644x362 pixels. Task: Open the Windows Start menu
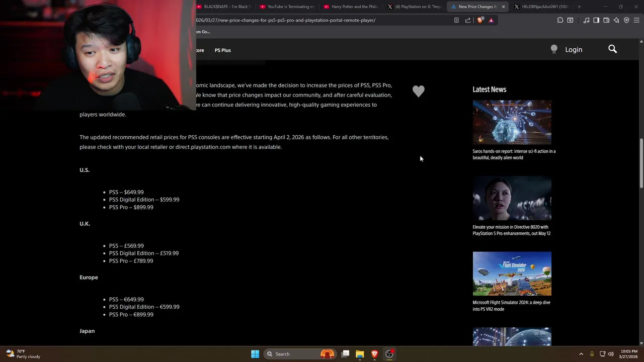click(x=255, y=354)
